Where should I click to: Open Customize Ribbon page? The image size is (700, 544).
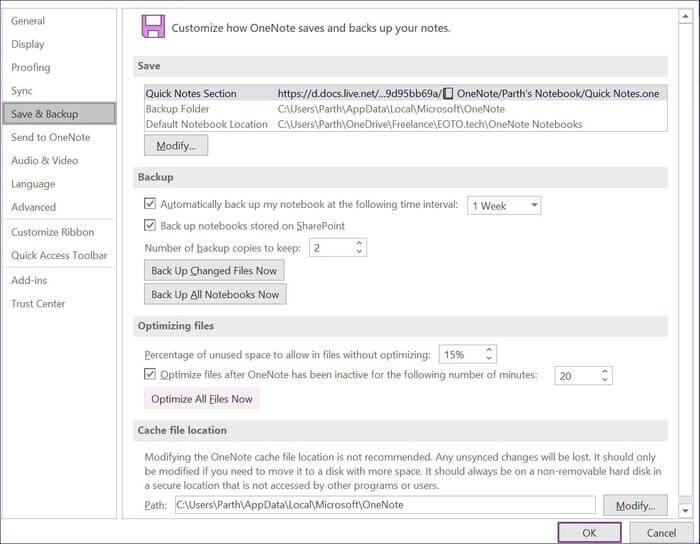click(x=53, y=232)
